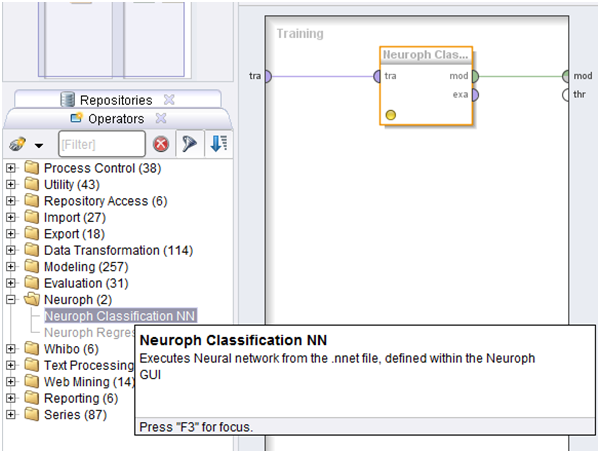
Task: Click the thr port on right process edge
Action: click(566, 95)
